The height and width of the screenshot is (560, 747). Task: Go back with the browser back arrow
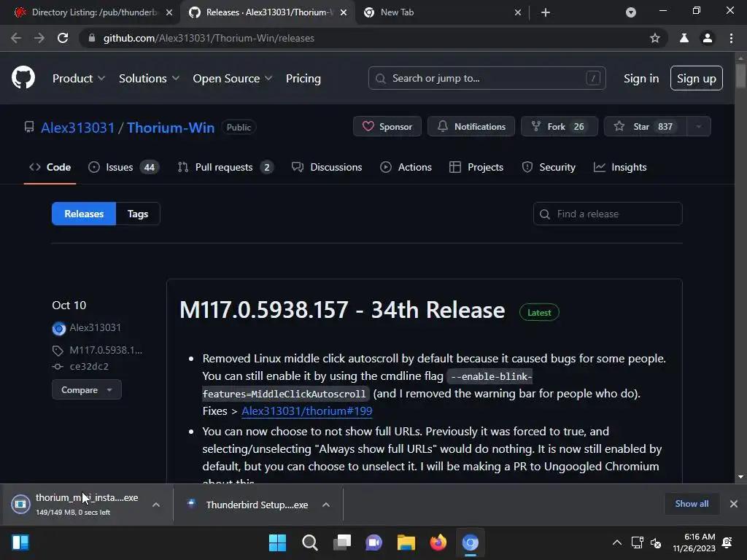16,38
